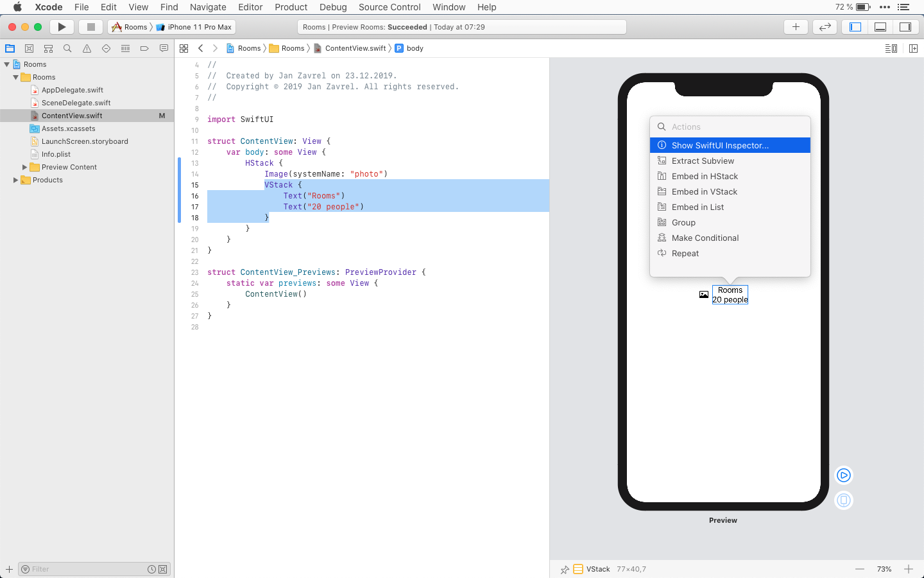Choose Embed in VStack from the actions popup
The width and height of the screenshot is (924, 578).
tap(704, 191)
